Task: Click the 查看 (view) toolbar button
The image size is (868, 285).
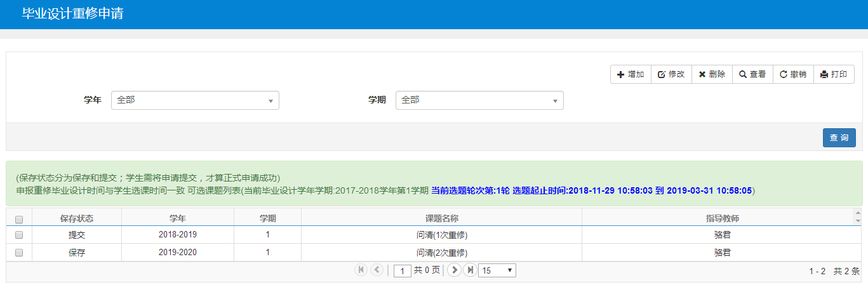Action: 752,74
